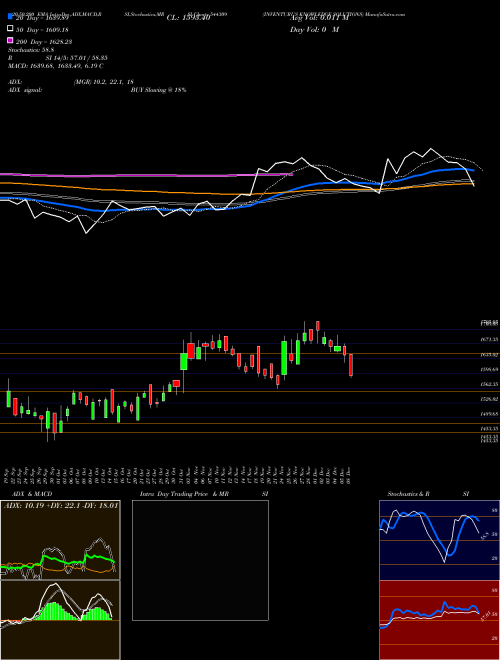The height and width of the screenshot is (660, 500).
Task: Click the white 50 Day EMA legend swatch
Action: tap(11, 29)
